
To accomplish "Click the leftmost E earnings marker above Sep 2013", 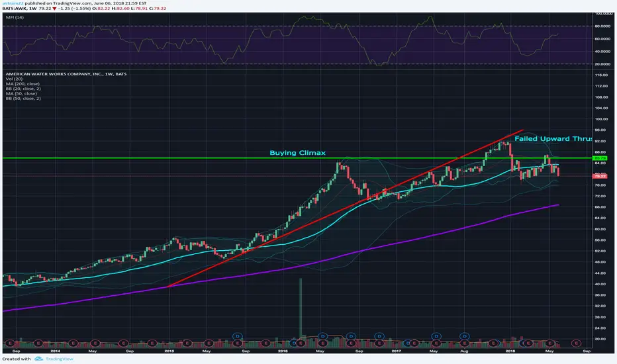I will click(10, 343).
